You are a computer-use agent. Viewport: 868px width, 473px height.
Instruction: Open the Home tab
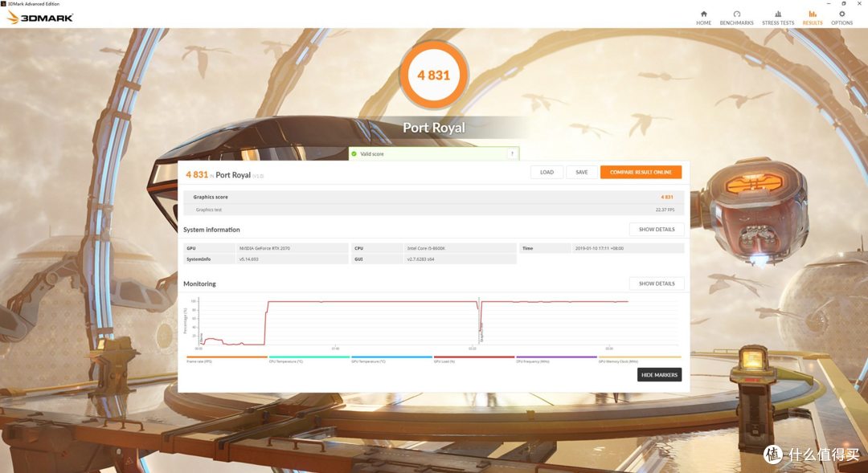(703, 18)
